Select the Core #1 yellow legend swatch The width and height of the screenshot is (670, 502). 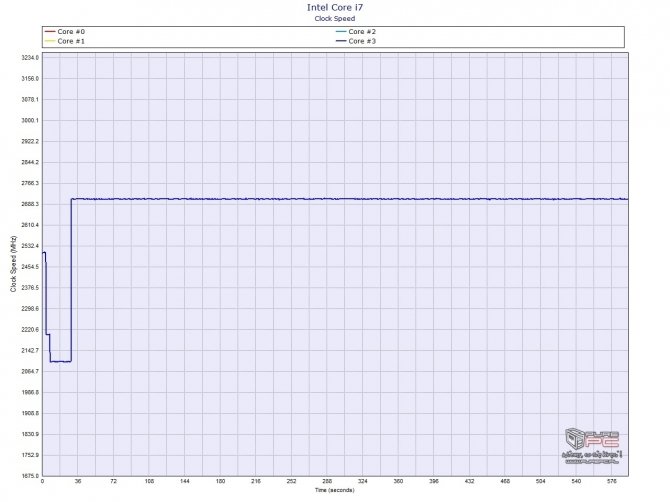[x=50, y=41]
